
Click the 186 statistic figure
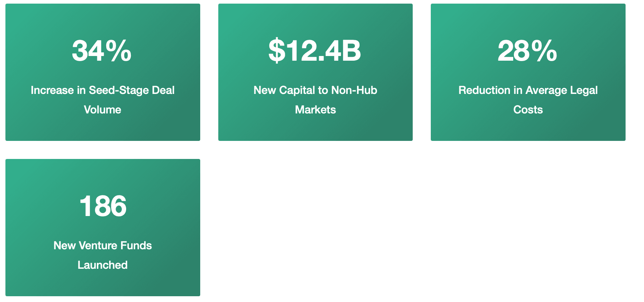pyautogui.click(x=103, y=206)
